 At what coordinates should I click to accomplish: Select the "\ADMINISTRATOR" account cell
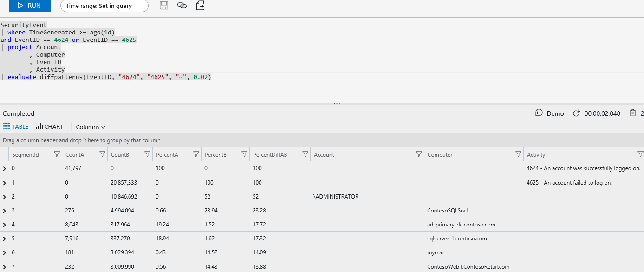[336, 197]
